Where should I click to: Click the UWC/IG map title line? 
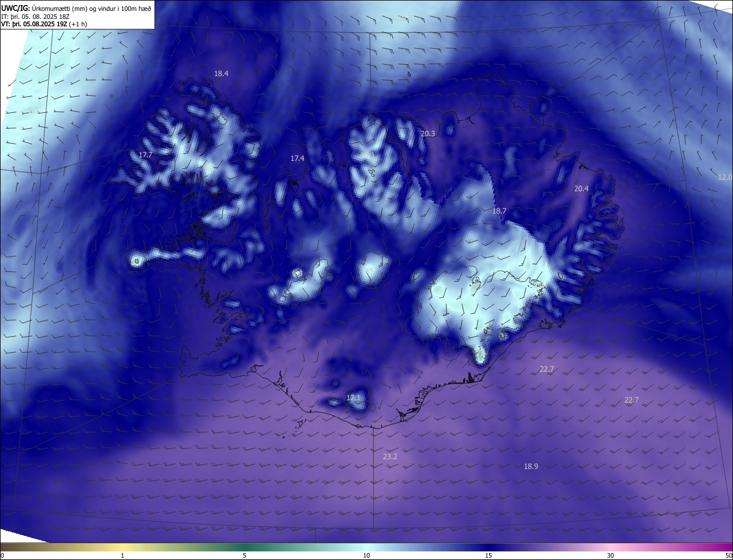coord(76,8)
